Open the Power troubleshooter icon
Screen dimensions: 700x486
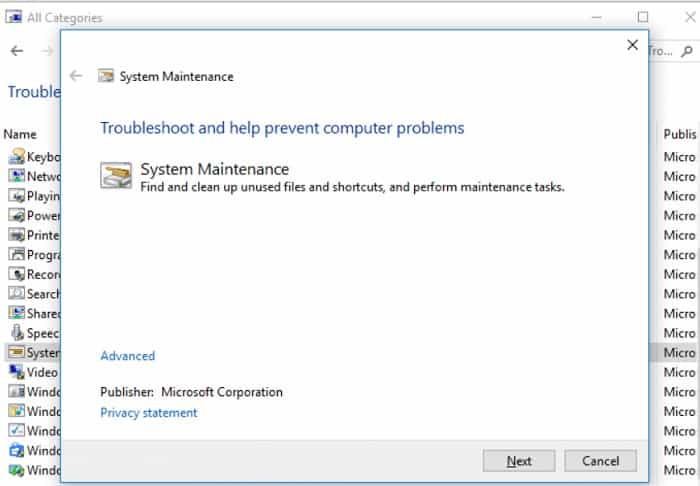coord(17,215)
